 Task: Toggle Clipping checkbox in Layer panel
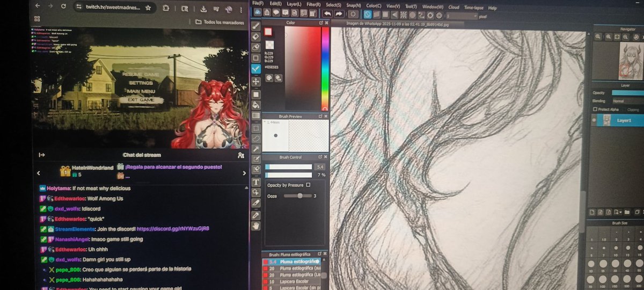pos(625,110)
